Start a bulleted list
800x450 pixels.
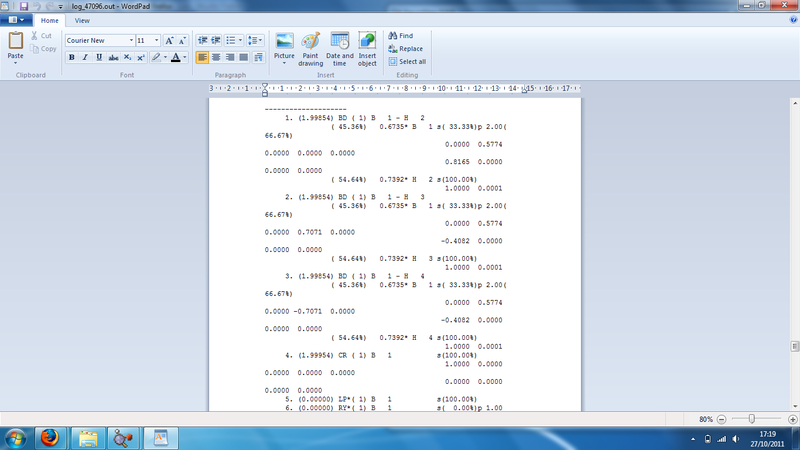pos(231,40)
